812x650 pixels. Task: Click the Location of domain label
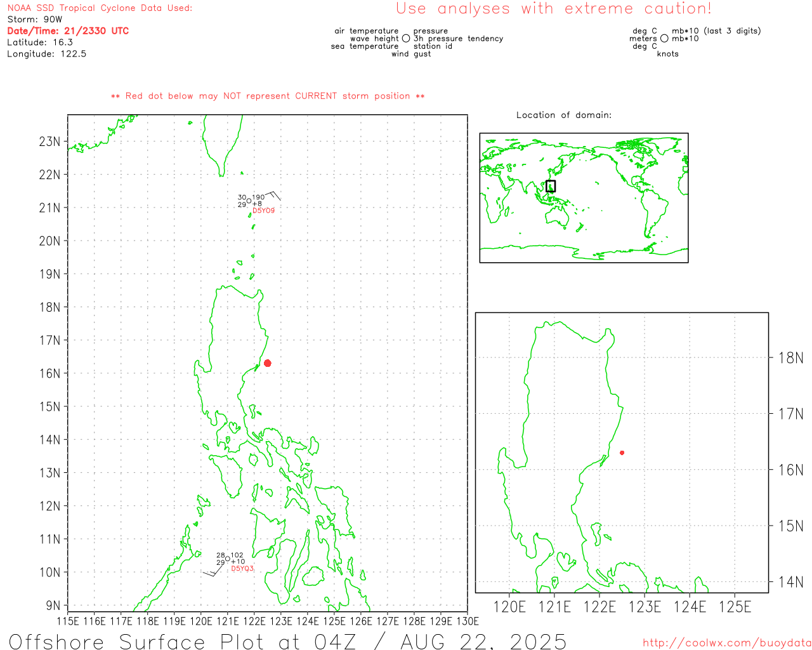pos(564,115)
